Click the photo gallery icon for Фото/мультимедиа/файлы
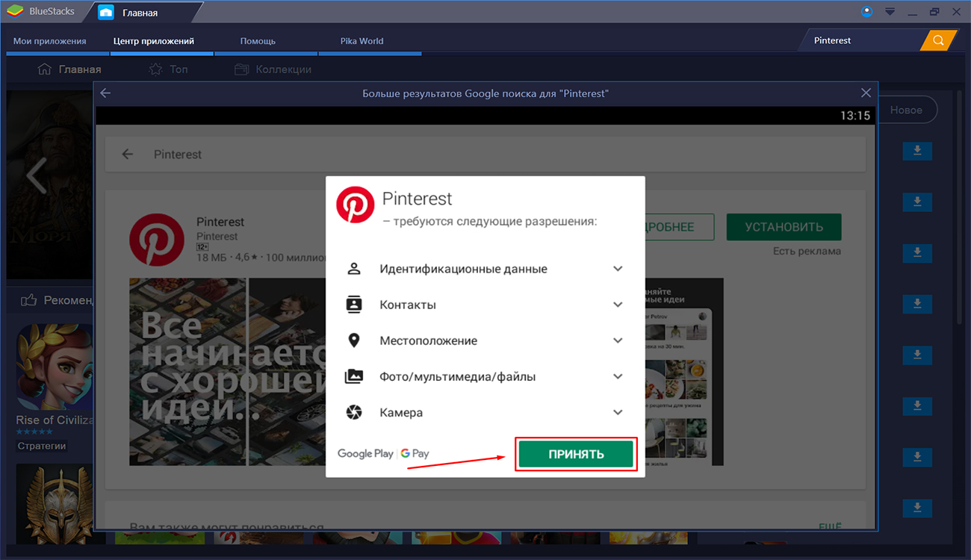 (x=354, y=376)
